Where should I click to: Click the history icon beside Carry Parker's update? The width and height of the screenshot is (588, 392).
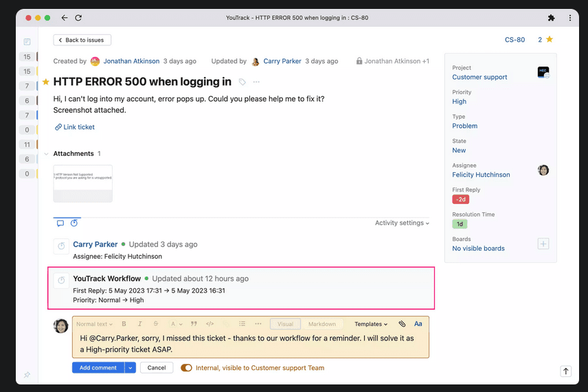coord(61,246)
